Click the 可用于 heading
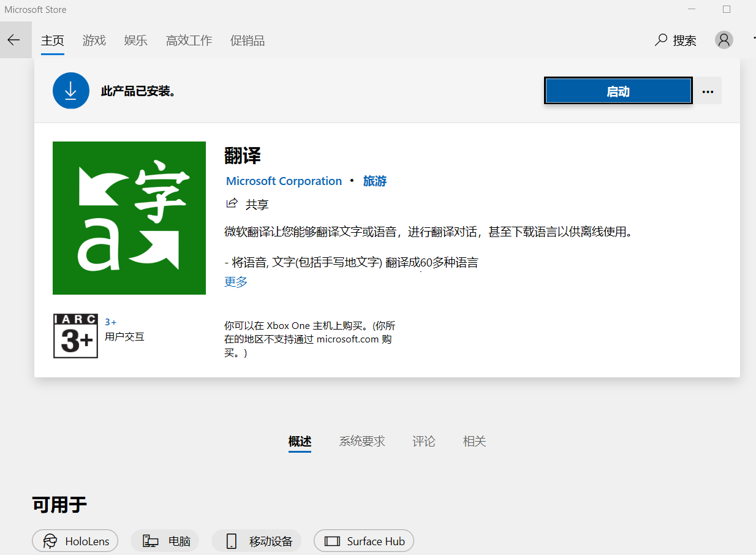Screen dimensions: 756x555 pos(59,505)
